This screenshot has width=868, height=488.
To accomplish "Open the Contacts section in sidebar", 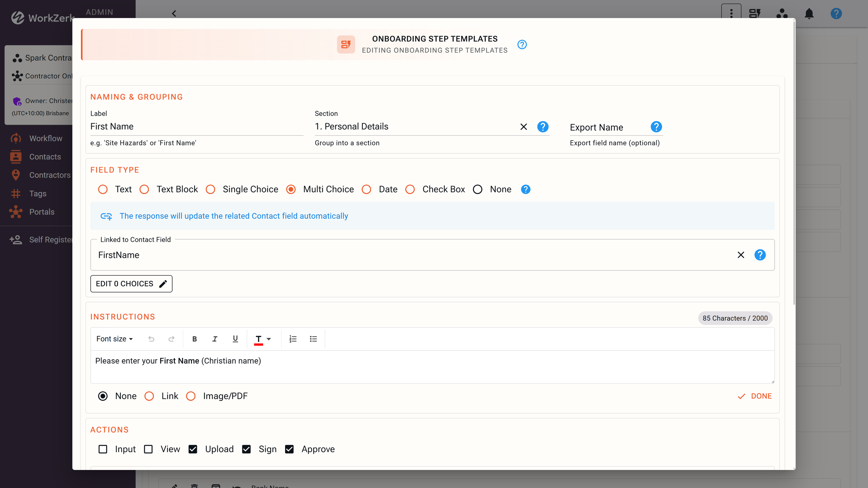I will coord(45,157).
